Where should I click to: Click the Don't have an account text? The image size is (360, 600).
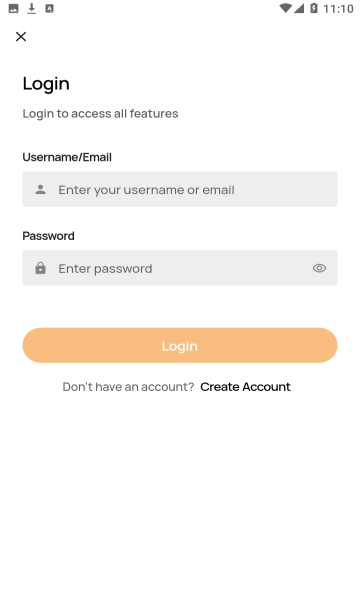point(129,387)
